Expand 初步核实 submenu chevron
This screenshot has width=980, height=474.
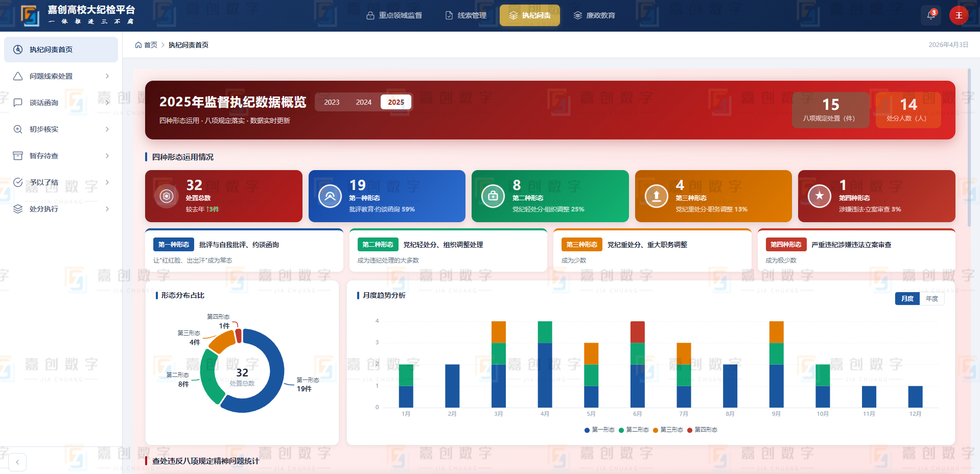pyautogui.click(x=107, y=129)
